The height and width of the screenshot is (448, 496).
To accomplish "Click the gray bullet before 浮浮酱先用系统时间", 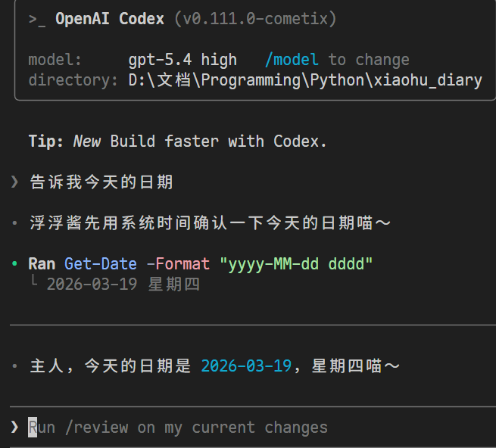I will point(14,223).
